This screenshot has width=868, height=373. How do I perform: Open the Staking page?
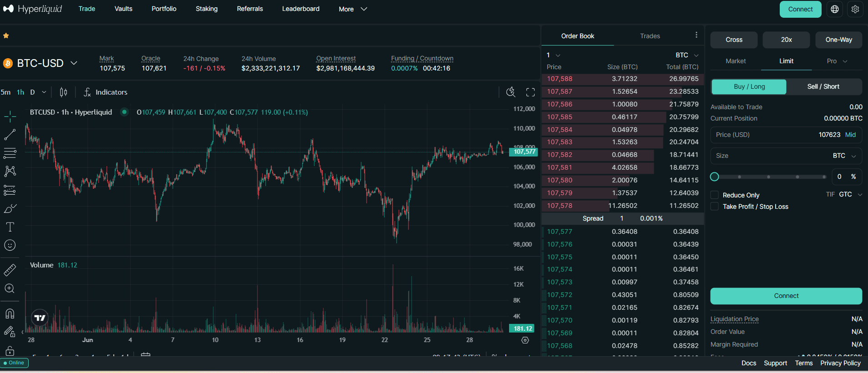207,9
